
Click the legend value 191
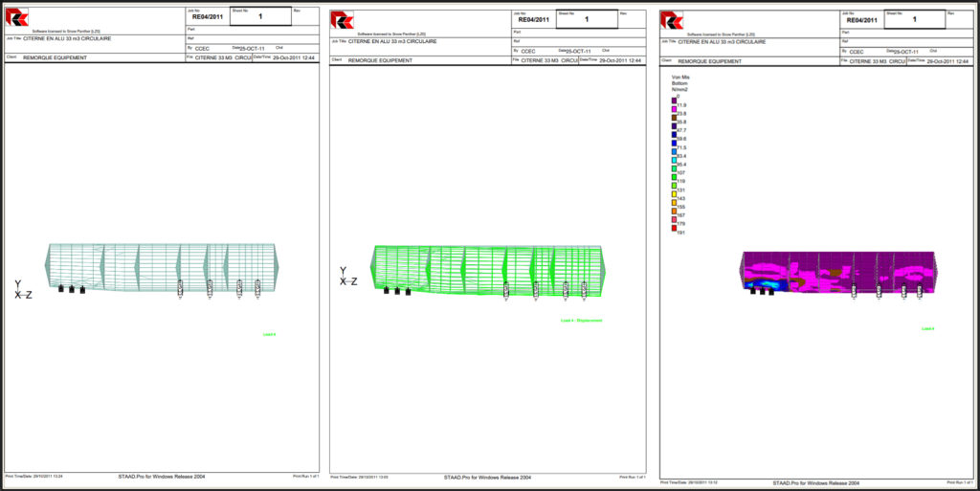[x=680, y=232]
